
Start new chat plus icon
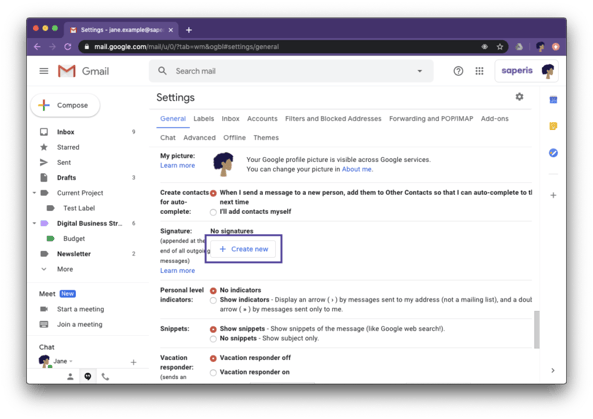click(x=134, y=362)
